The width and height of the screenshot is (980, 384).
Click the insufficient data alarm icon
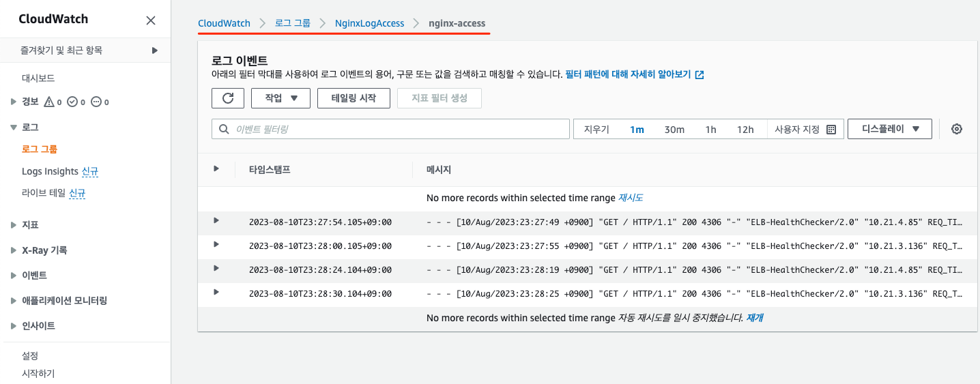coord(96,102)
